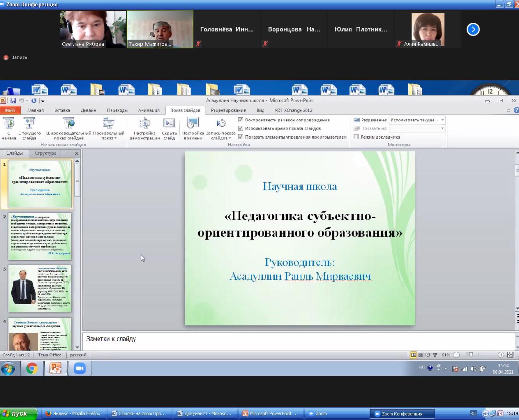Open the File menu button
The image size is (519, 420).
pos(10,110)
